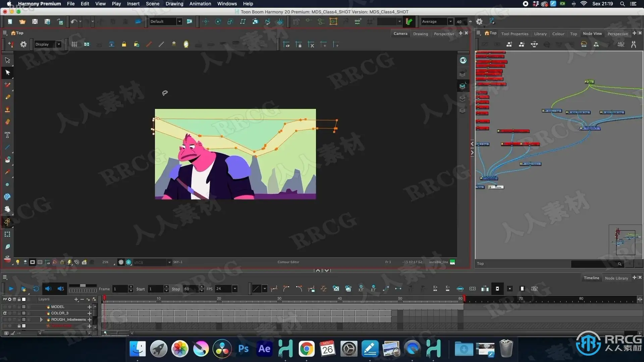Click the yellow padlock lock icon
The image size is (644, 362).
(124, 45)
